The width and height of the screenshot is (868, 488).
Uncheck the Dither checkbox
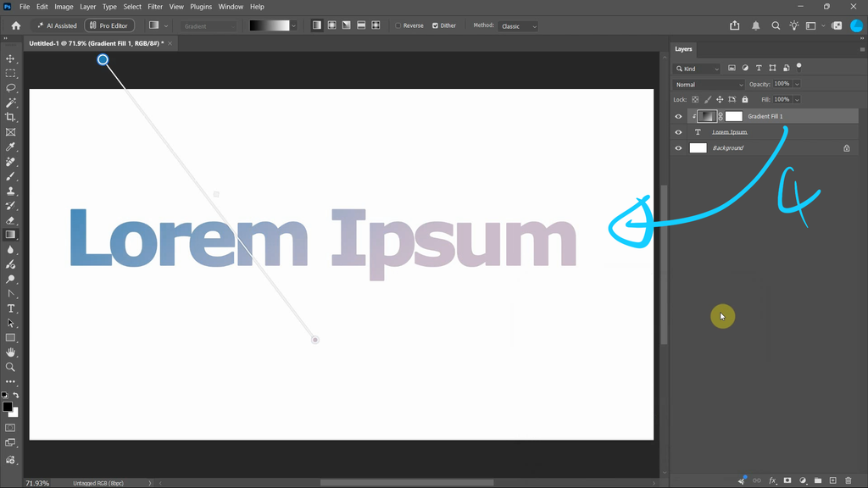(x=435, y=25)
